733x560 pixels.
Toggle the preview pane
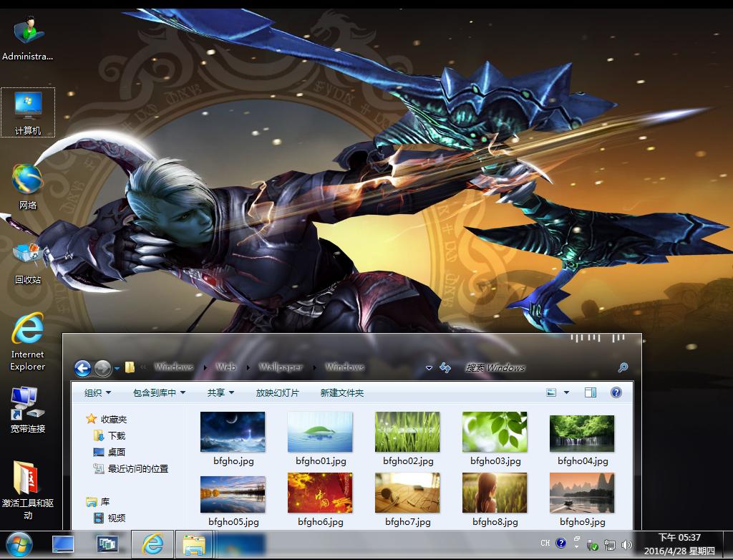point(591,392)
